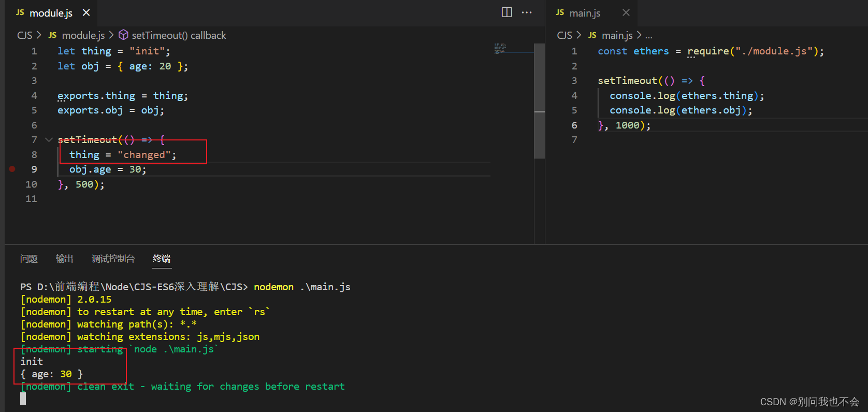
Task: Click '}, 1000);' in main.js
Action: tap(624, 125)
